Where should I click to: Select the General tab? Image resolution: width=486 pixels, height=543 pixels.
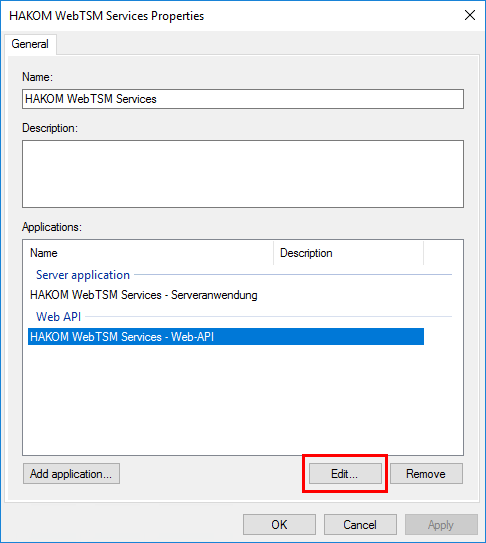pyautogui.click(x=30, y=44)
